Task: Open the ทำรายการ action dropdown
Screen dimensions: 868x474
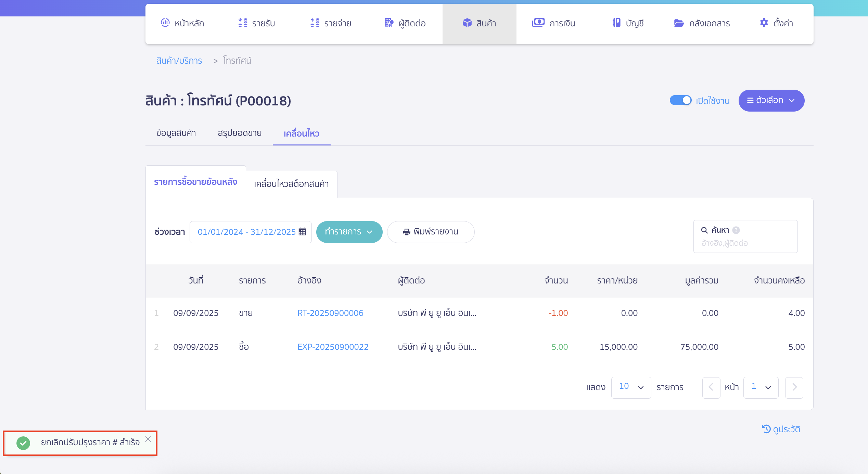Action: [349, 232]
